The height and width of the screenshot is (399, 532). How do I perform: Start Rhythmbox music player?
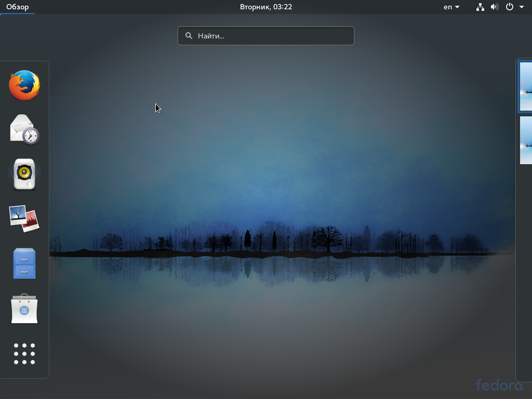[x=24, y=174]
